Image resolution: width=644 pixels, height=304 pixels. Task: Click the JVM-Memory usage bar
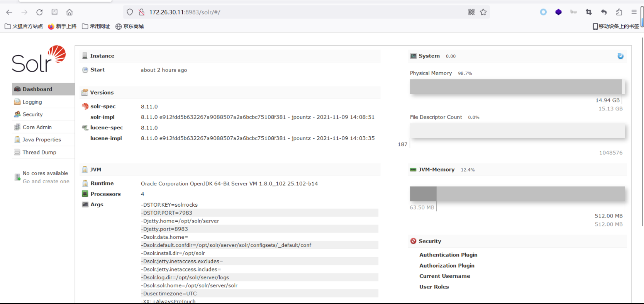point(517,194)
